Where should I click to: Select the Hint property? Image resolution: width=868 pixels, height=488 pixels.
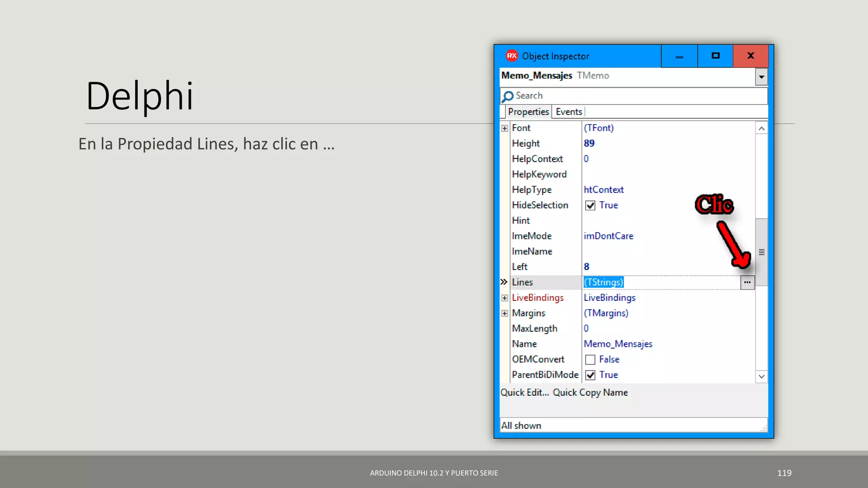click(x=520, y=221)
